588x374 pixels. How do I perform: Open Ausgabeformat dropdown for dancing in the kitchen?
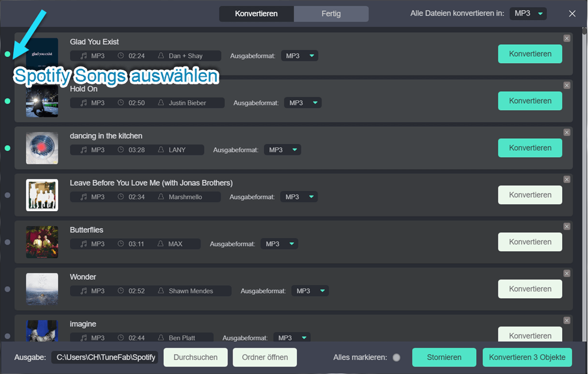tap(283, 150)
